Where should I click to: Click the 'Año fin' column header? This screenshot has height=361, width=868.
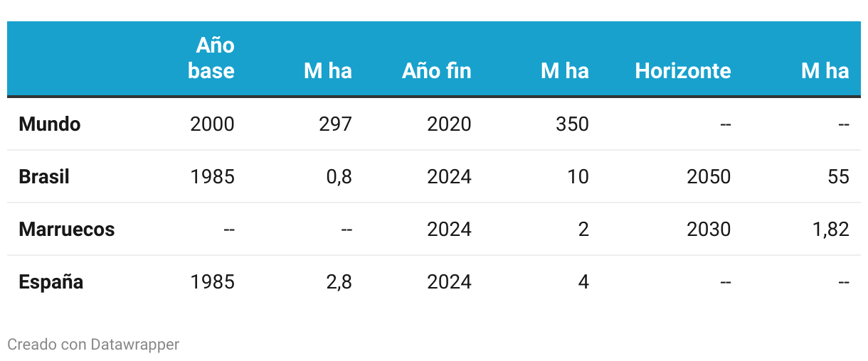coord(436,71)
